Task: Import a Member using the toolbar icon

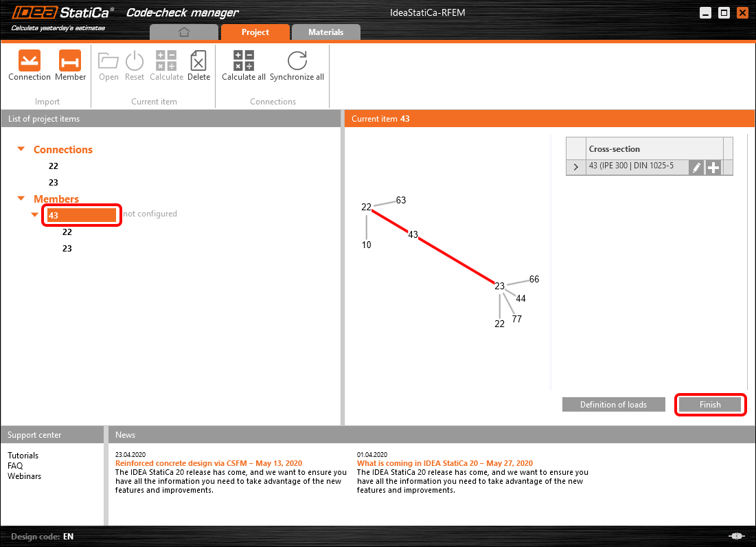Action: [x=70, y=65]
